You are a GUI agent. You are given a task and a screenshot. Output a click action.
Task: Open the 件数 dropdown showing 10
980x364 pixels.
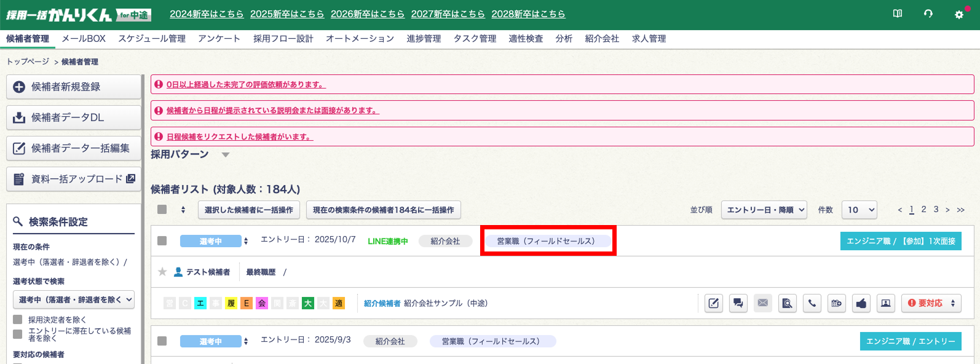859,210
